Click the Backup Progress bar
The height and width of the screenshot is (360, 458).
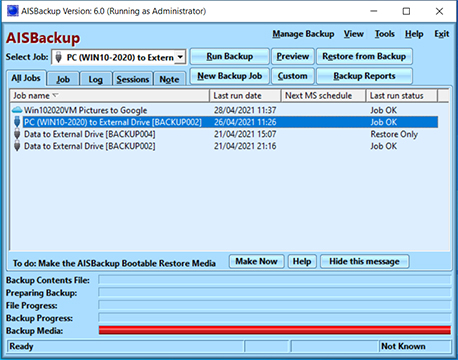tap(275, 317)
